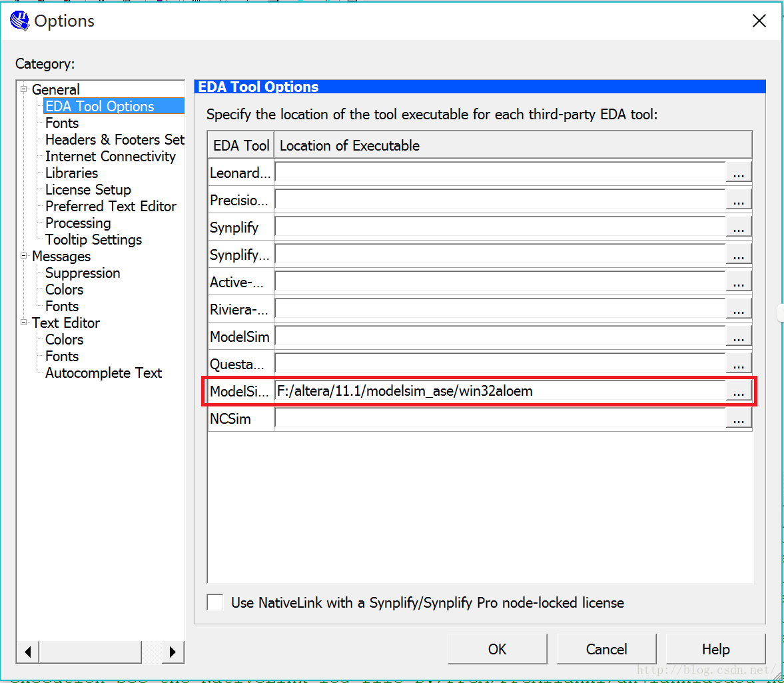Select Fonts under Text Editor
The width and height of the screenshot is (784, 683).
62,356
